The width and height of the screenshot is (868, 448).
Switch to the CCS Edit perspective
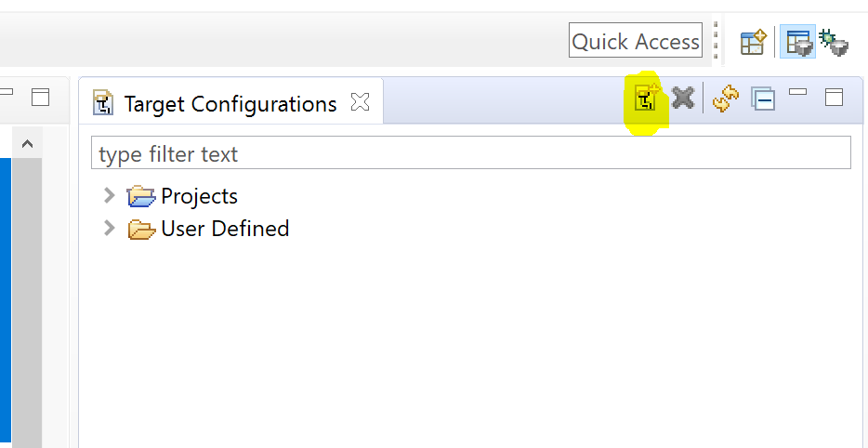click(x=797, y=42)
